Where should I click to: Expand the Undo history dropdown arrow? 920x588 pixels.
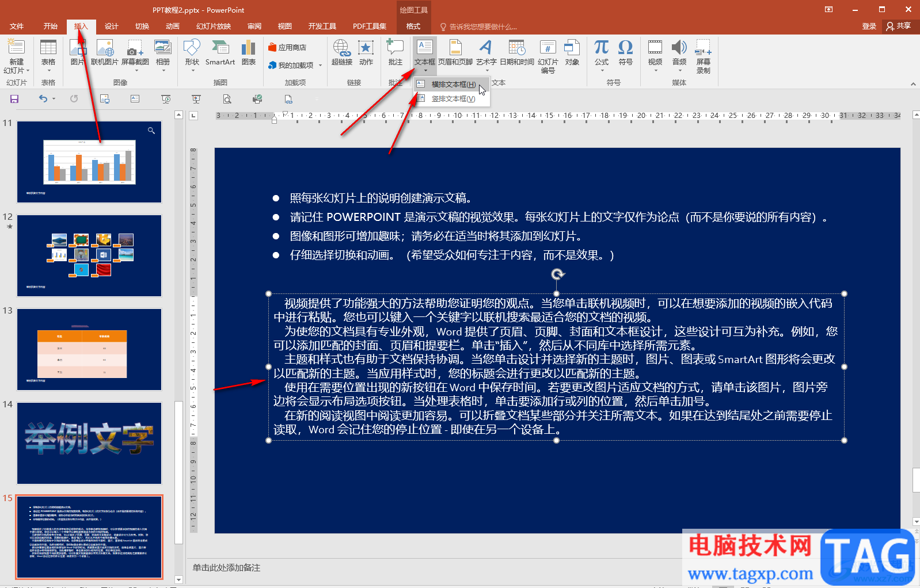(54, 99)
